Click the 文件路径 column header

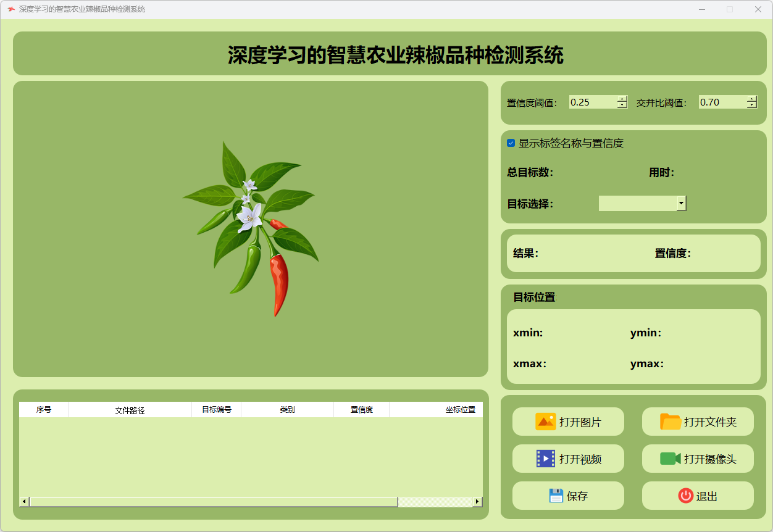point(130,410)
